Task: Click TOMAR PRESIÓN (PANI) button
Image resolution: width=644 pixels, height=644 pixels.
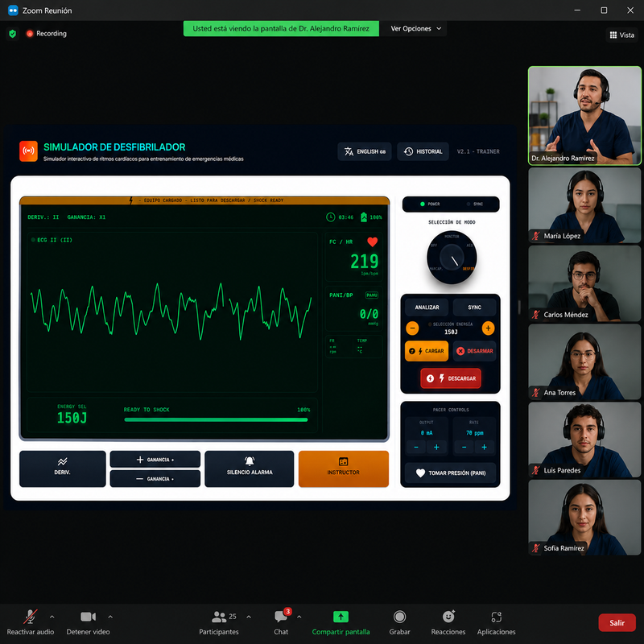Action: coord(451,473)
